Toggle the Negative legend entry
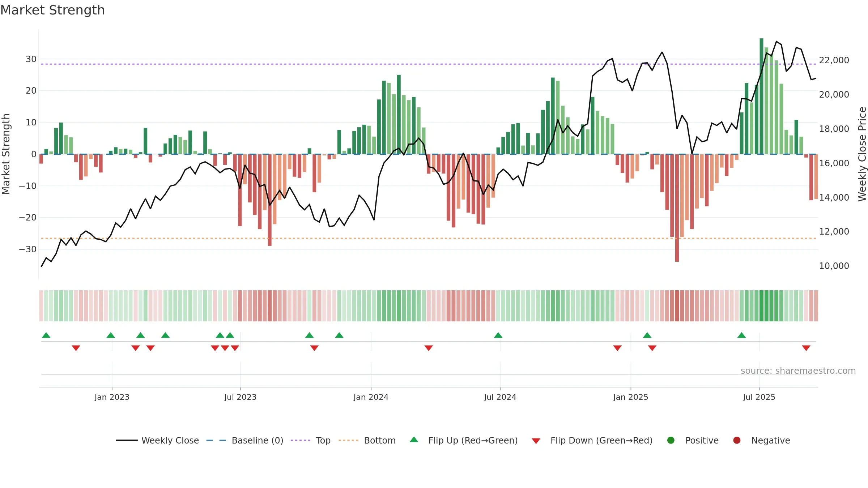The height and width of the screenshot is (488, 868). pyautogui.click(x=761, y=440)
